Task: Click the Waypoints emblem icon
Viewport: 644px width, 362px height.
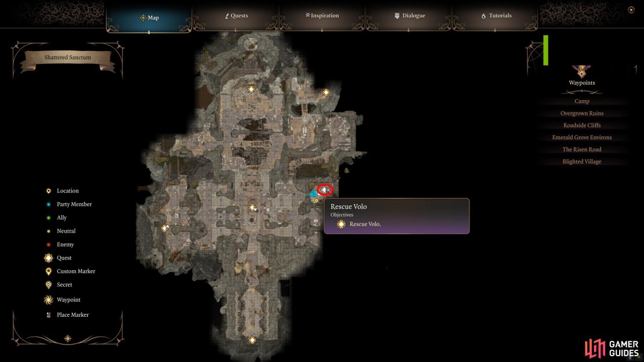Action: [x=581, y=71]
